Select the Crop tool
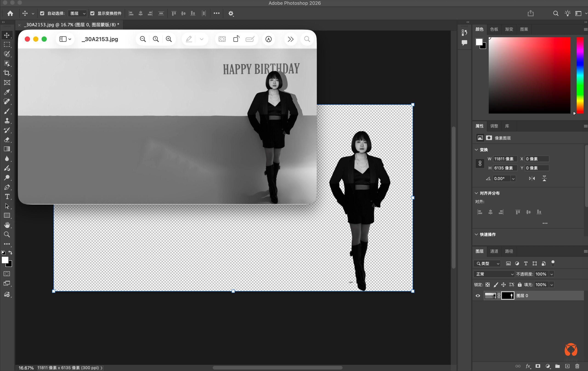The width and height of the screenshot is (588, 371). [7, 73]
